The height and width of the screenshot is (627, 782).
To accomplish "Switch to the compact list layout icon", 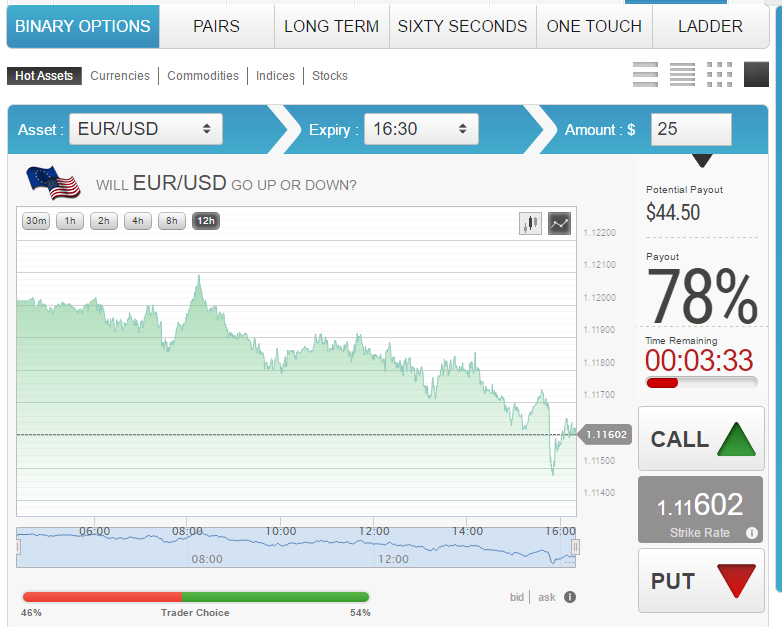I will coord(682,74).
